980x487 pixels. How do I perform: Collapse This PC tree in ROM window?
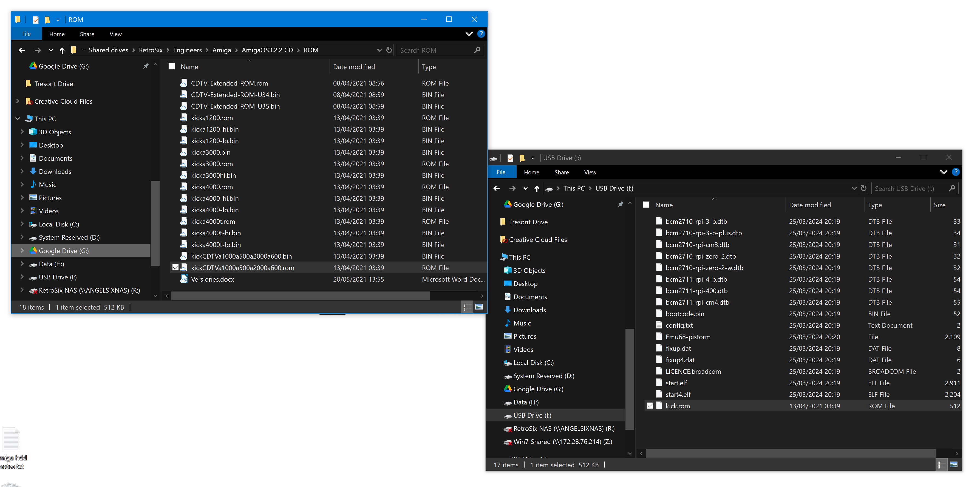(x=18, y=119)
